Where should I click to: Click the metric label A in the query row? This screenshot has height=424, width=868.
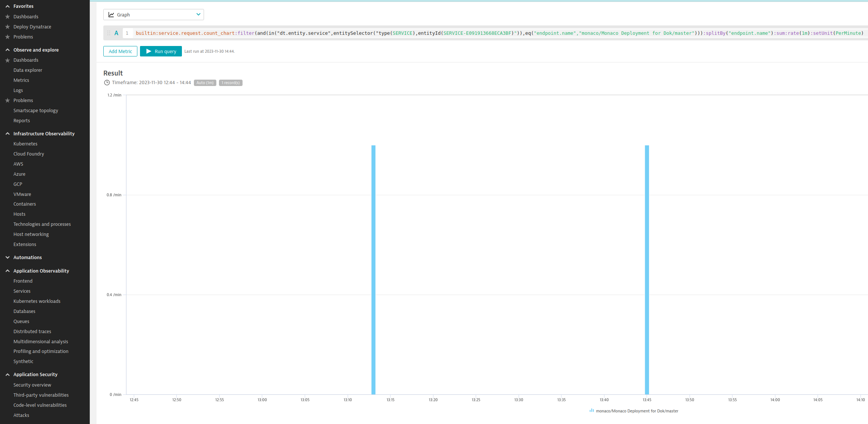click(116, 33)
